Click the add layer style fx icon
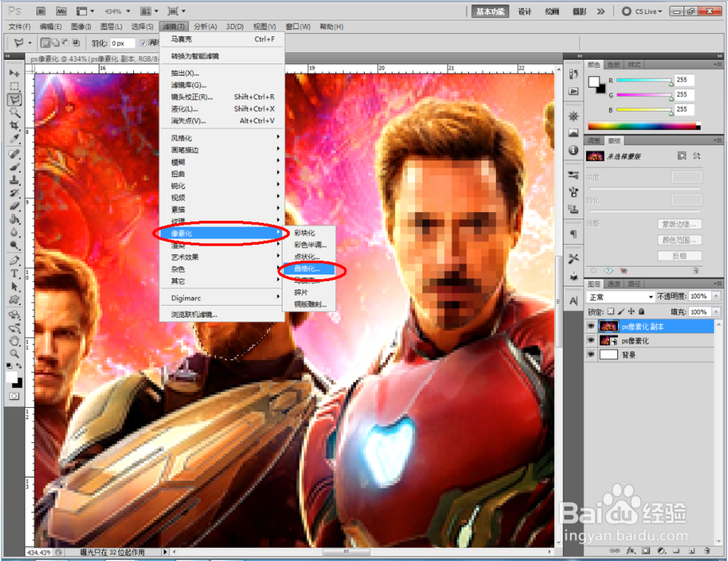The width and height of the screenshot is (728, 561). point(630,551)
